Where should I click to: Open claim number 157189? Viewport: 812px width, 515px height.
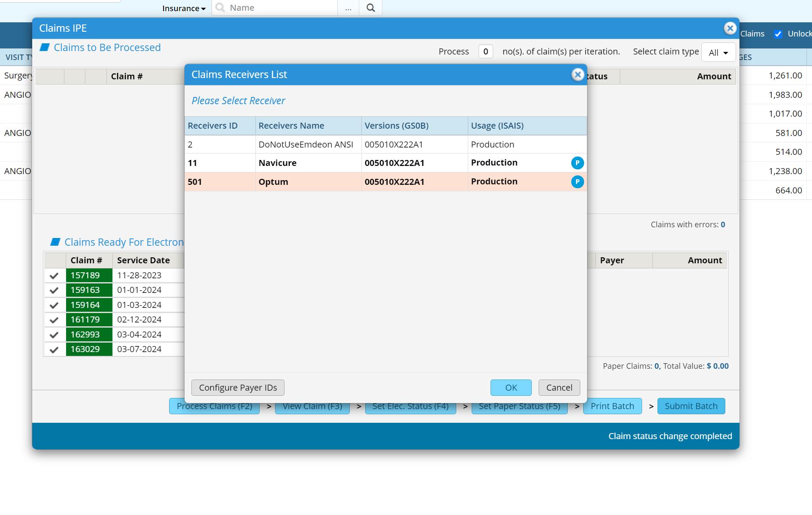coord(89,276)
